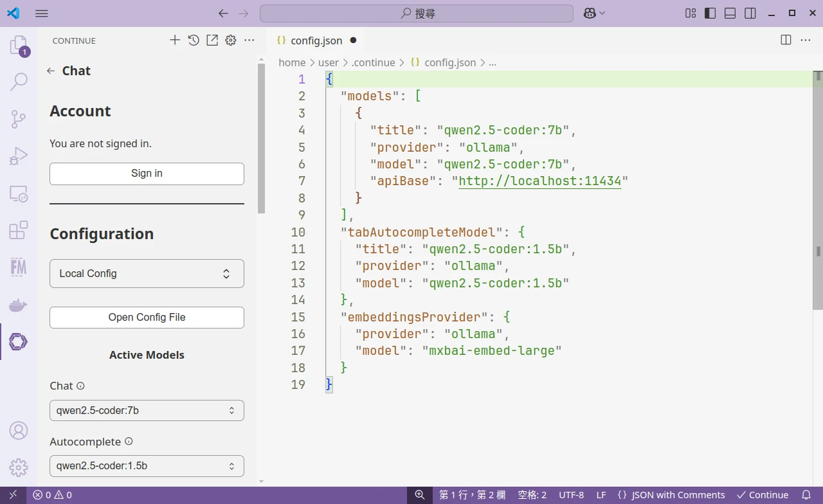This screenshot has height=504, width=823.
Task: Click the Continue extension icon in activity bar
Action: tap(19, 341)
